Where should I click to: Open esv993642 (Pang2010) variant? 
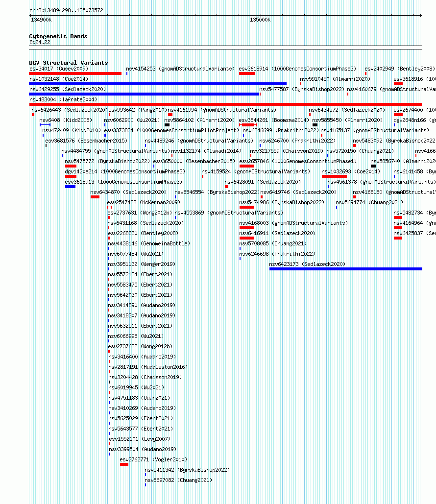(138, 110)
